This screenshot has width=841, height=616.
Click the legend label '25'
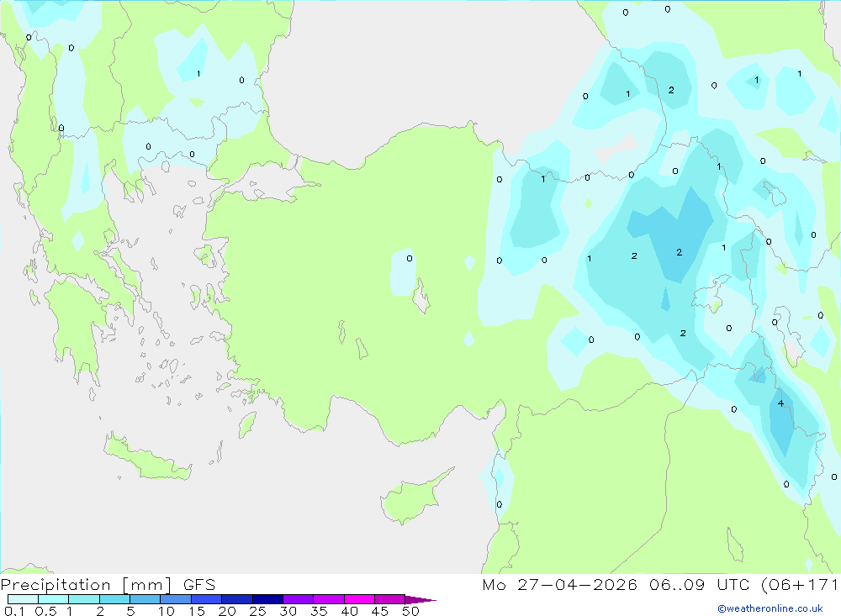pos(258,611)
